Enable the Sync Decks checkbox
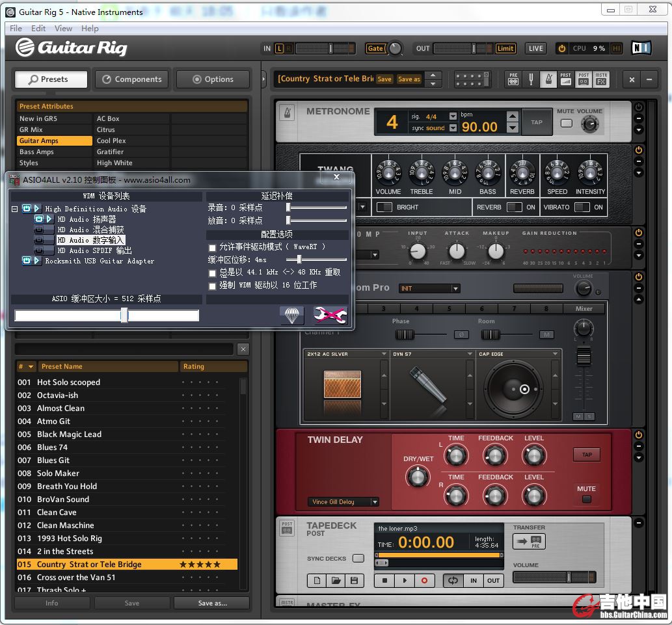This screenshot has width=672, height=625. [358, 558]
